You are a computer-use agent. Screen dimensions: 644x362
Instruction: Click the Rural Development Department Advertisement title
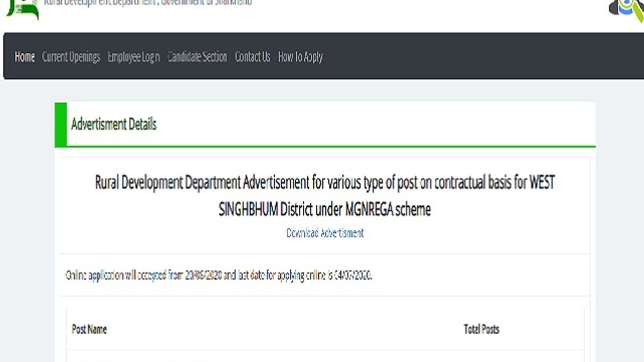click(x=325, y=196)
